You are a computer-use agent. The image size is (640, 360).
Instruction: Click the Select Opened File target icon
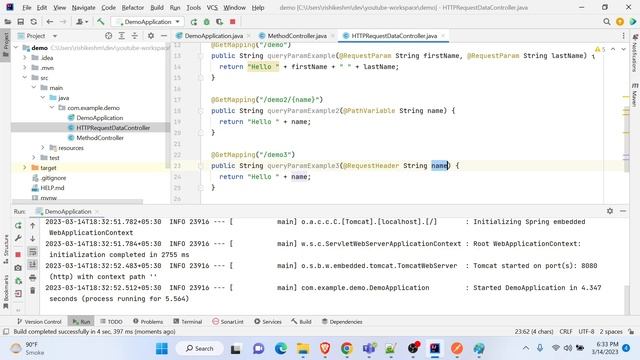pos(108,36)
